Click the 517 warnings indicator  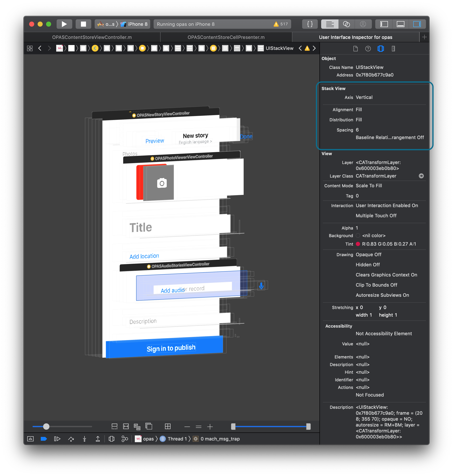tap(281, 24)
